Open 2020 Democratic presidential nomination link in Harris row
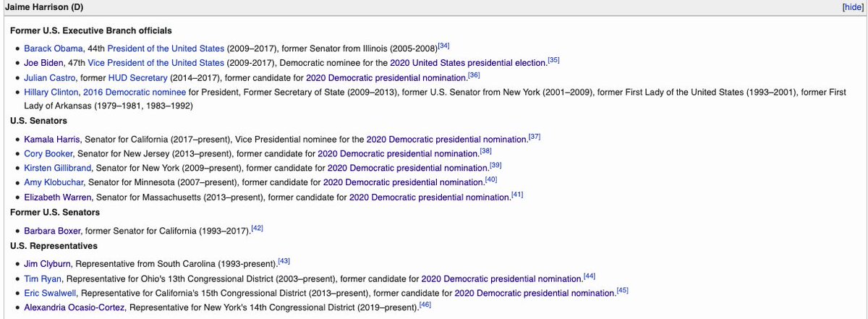 pyautogui.click(x=446, y=138)
